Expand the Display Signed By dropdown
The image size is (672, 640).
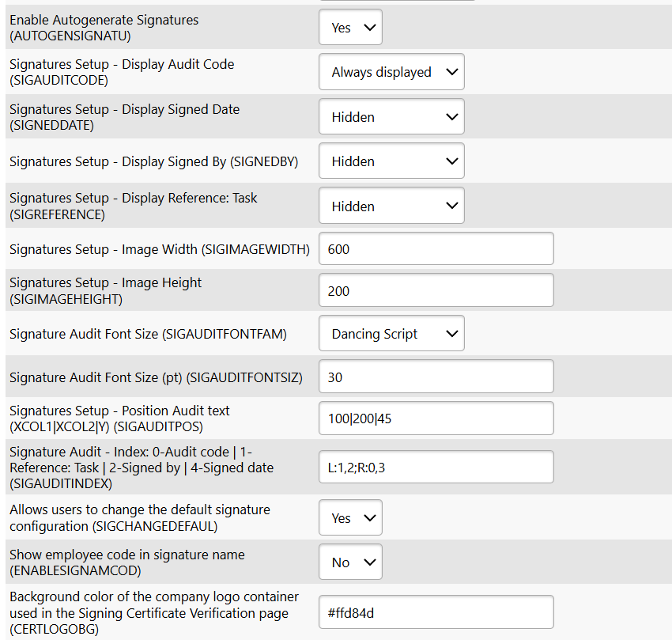click(x=391, y=161)
